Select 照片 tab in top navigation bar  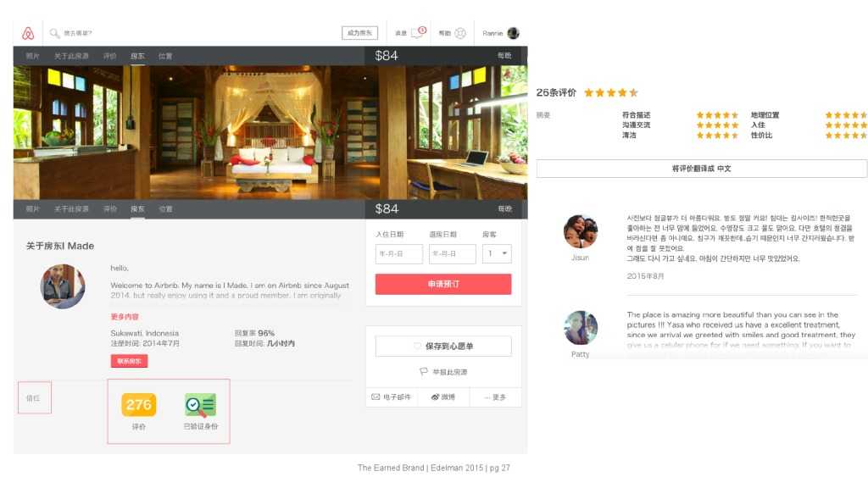(32, 56)
